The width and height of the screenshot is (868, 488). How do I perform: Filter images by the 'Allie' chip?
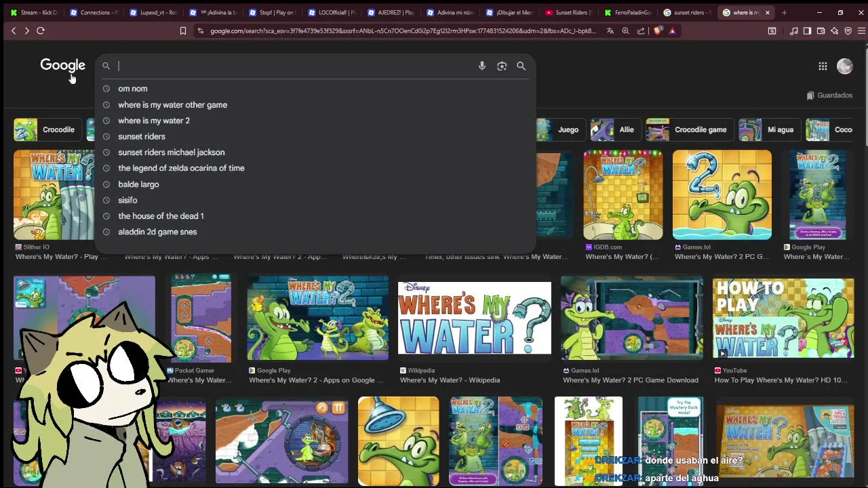coord(615,129)
